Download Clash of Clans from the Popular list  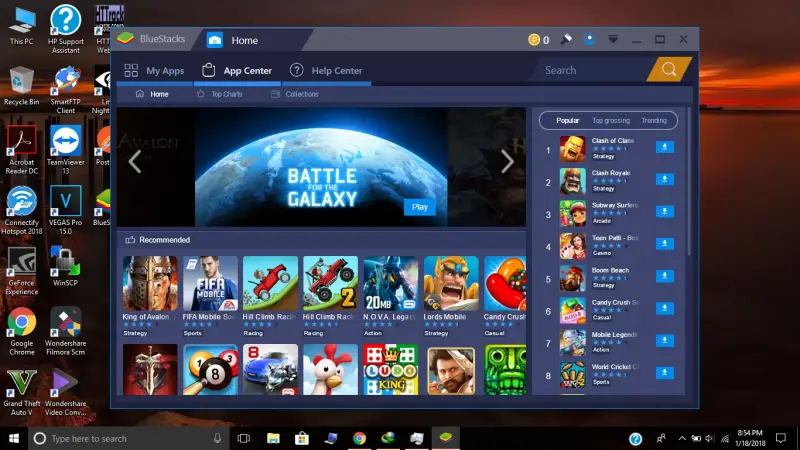[664, 147]
